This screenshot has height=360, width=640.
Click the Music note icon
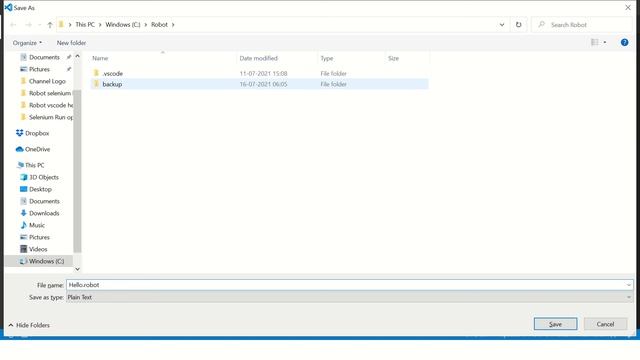coord(24,225)
